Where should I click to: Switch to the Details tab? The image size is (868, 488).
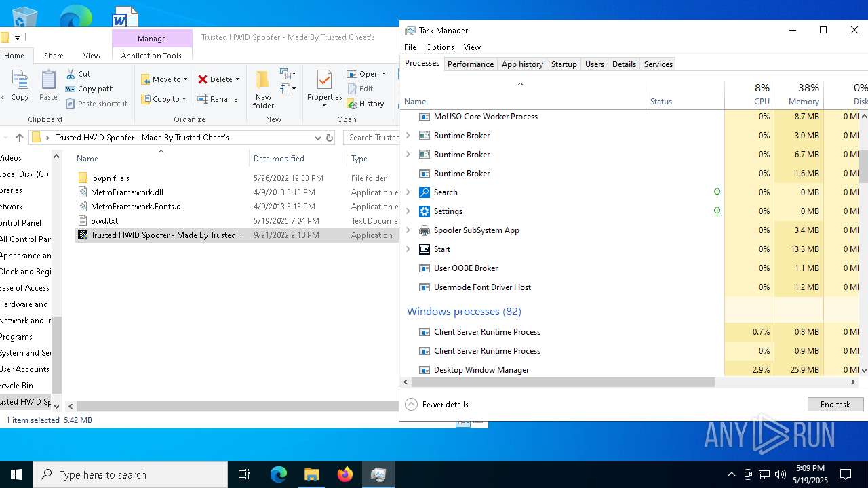coord(624,64)
